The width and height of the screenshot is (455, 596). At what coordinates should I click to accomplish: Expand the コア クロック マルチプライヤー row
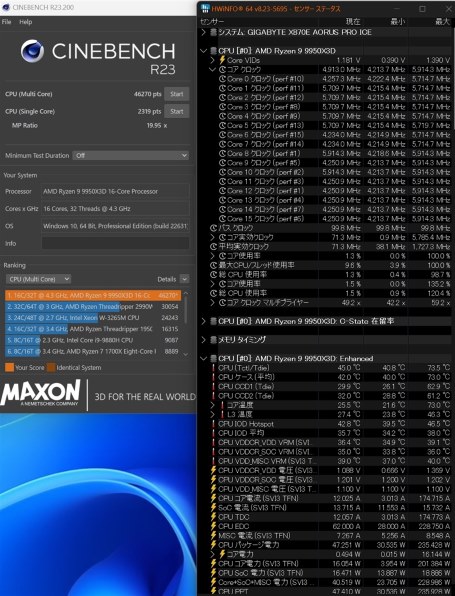tap(212, 303)
